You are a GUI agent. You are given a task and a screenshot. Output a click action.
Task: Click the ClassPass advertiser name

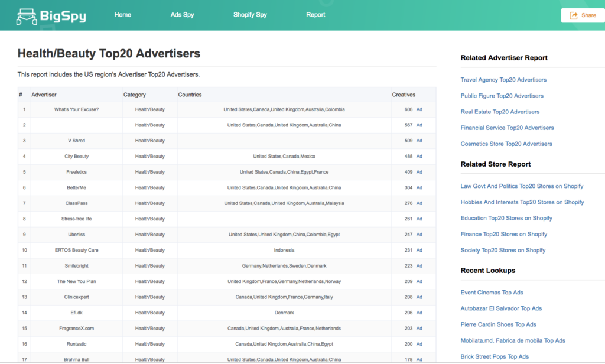(76, 203)
